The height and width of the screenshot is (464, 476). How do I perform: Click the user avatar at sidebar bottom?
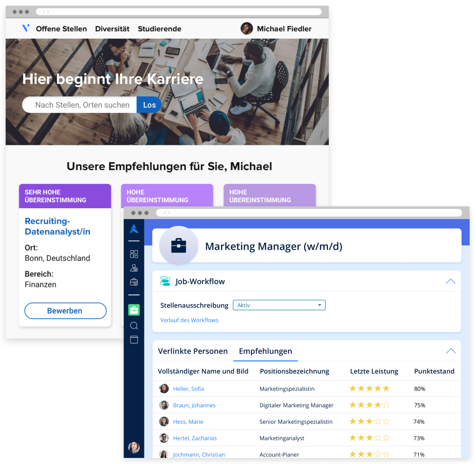click(134, 447)
